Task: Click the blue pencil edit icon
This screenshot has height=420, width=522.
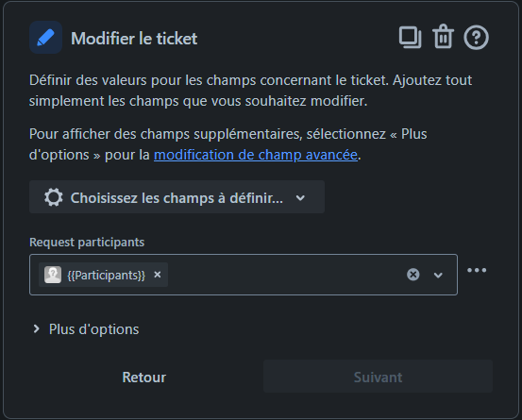Action: (45, 38)
